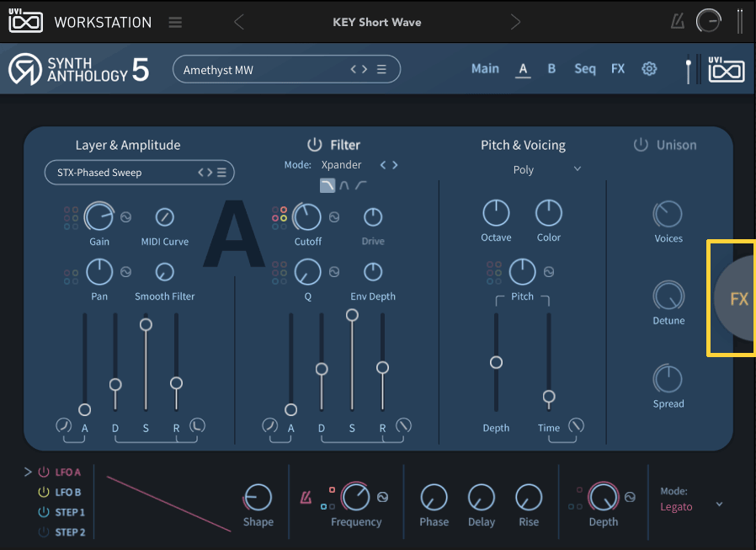The height and width of the screenshot is (550, 756).
Task: Select the STEP 1 modulator
Action: [70, 512]
